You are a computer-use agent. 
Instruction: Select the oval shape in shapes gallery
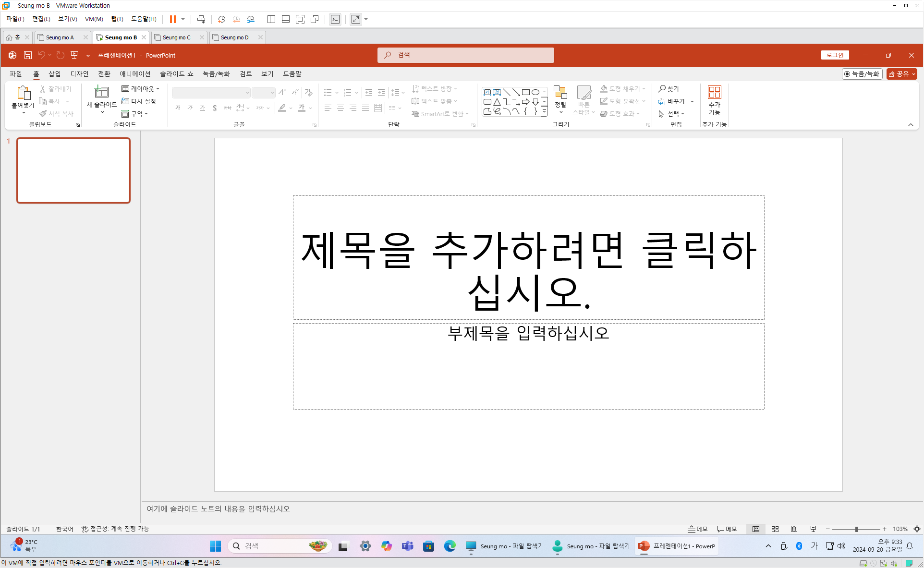[x=535, y=92]
